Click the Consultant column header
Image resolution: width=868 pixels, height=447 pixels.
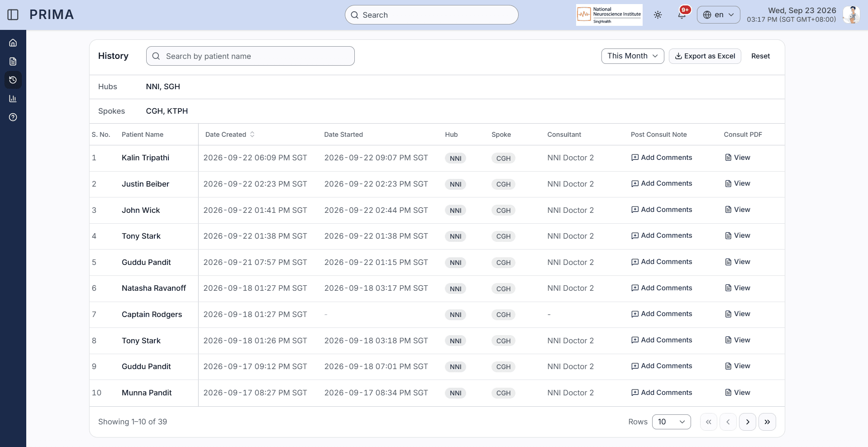(x=564, y=135)
